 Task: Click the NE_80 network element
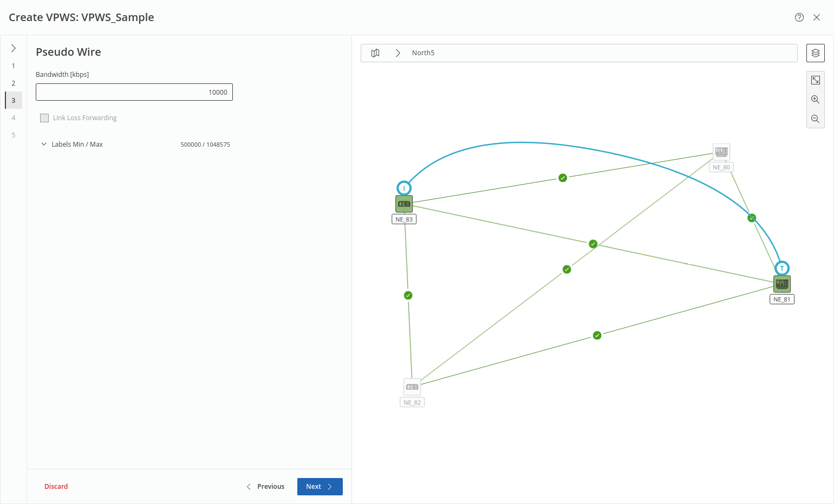click(721, 152)
